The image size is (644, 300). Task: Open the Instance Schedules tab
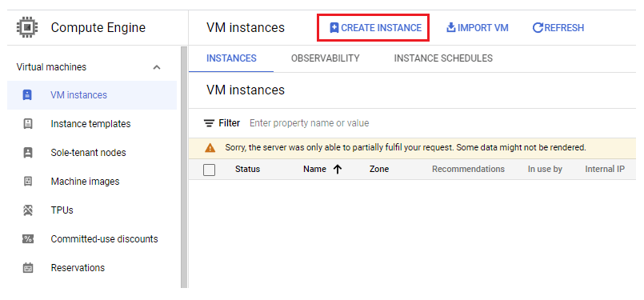pos(443,58)
